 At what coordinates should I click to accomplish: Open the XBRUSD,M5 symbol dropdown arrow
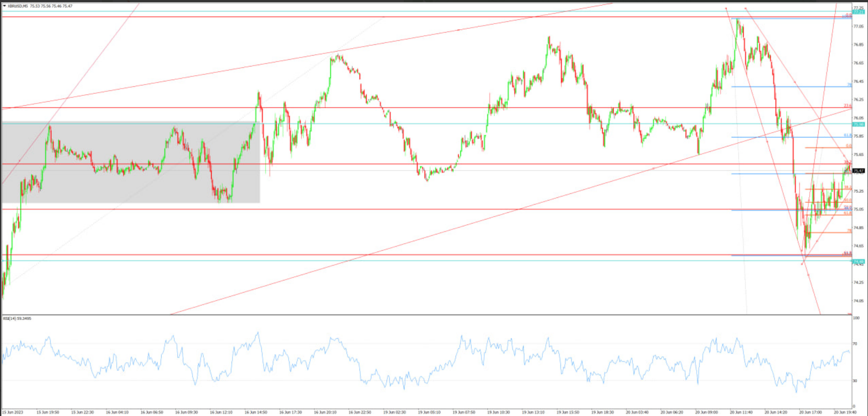click(5, 5)
